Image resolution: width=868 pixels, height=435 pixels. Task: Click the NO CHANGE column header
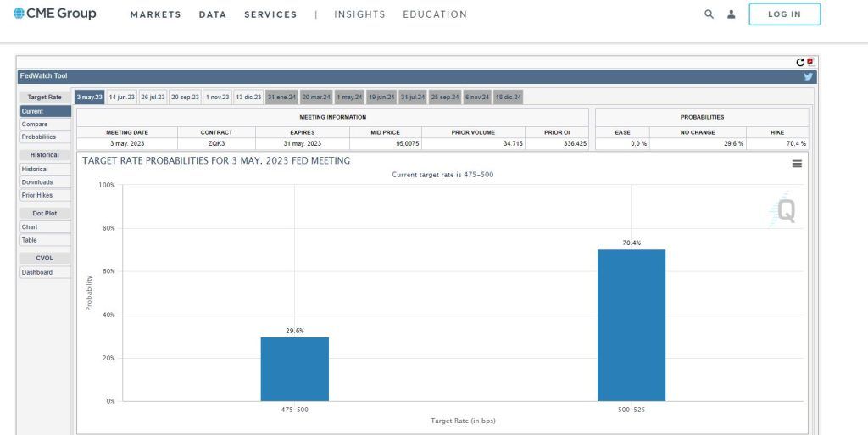pos(698,133)
